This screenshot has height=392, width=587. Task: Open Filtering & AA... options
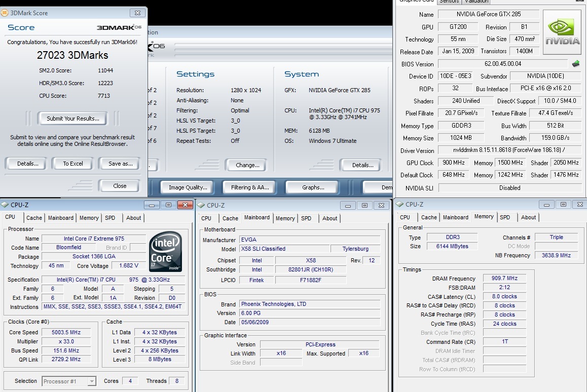pos(250,187)
